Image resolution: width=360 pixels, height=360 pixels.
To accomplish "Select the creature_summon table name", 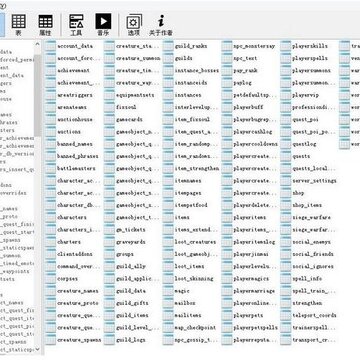I will (x=138, y=58).
